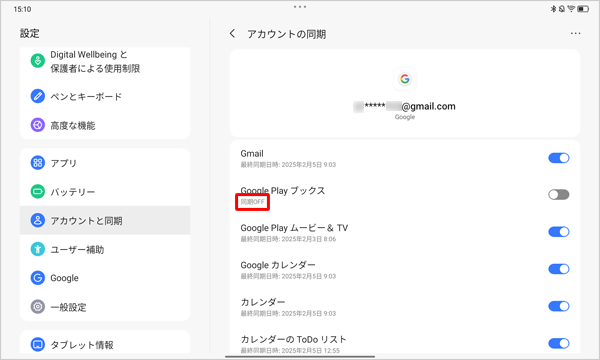Viewport: 600px width, 360px height.
Task: Disable Gmail sync toggle
Action: point(559,158)
